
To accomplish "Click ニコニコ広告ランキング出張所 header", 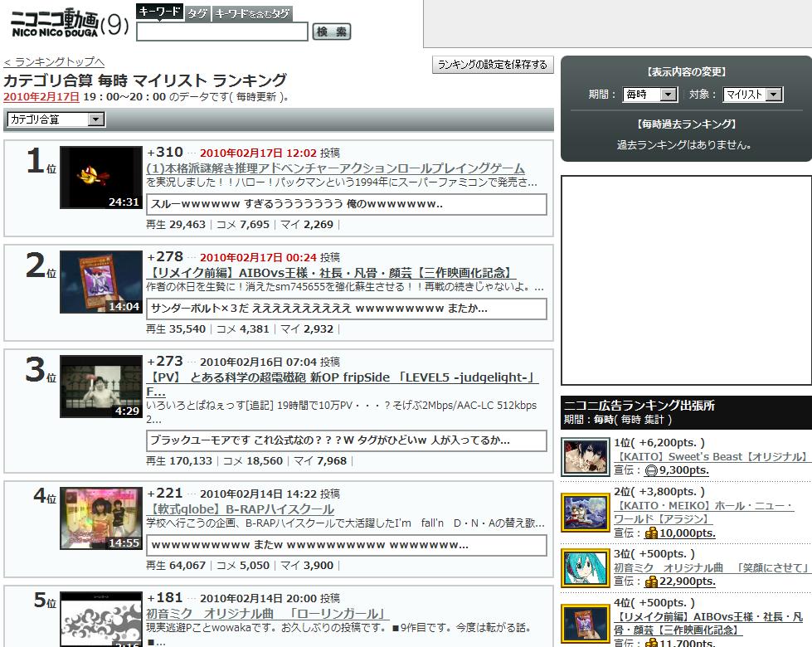I will click(x=639, y=406).
